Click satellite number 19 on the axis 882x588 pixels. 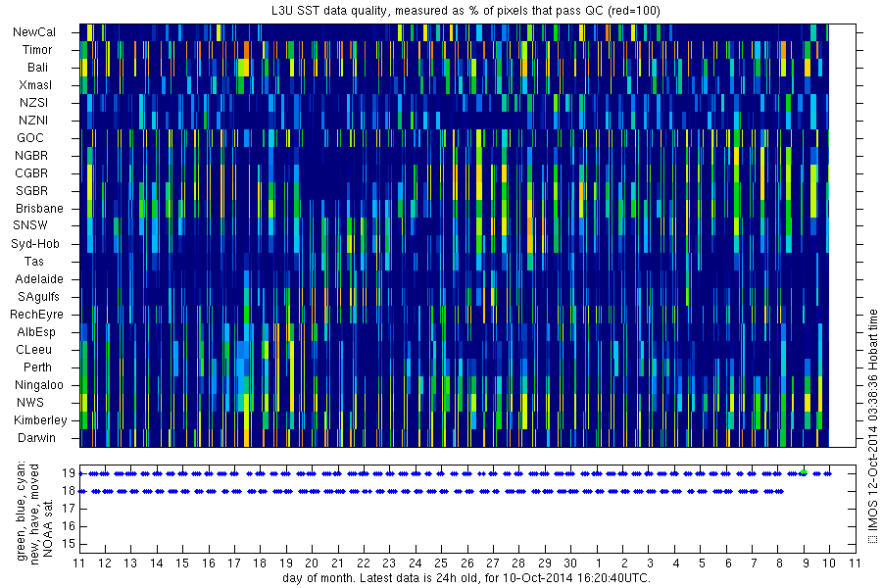coord(69,473)
